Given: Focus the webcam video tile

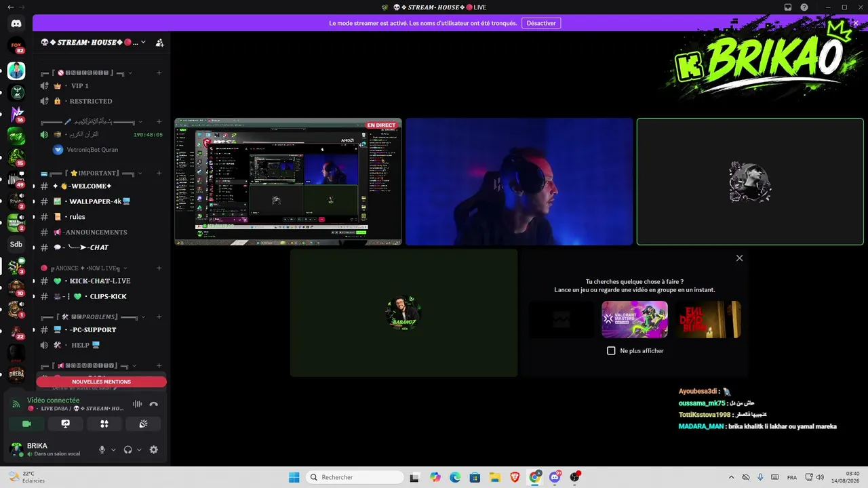Looking at the screenshot, I should point(519,182).
